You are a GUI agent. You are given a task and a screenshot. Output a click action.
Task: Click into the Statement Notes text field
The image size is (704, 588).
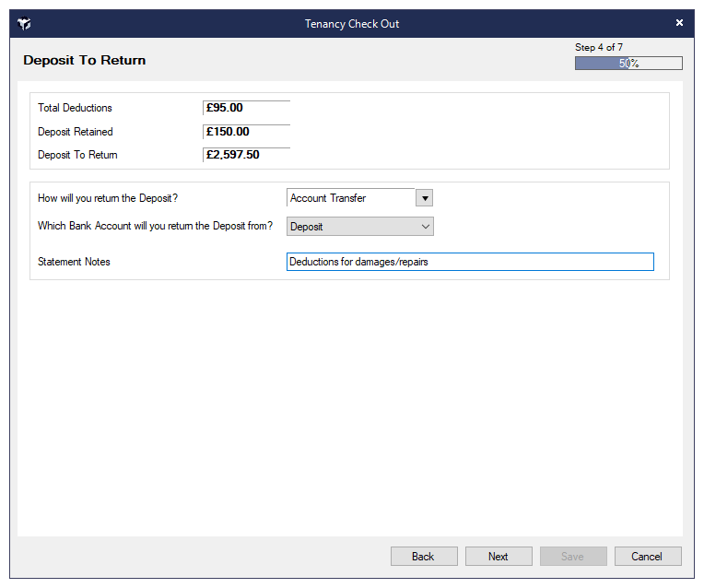point(470,262)
